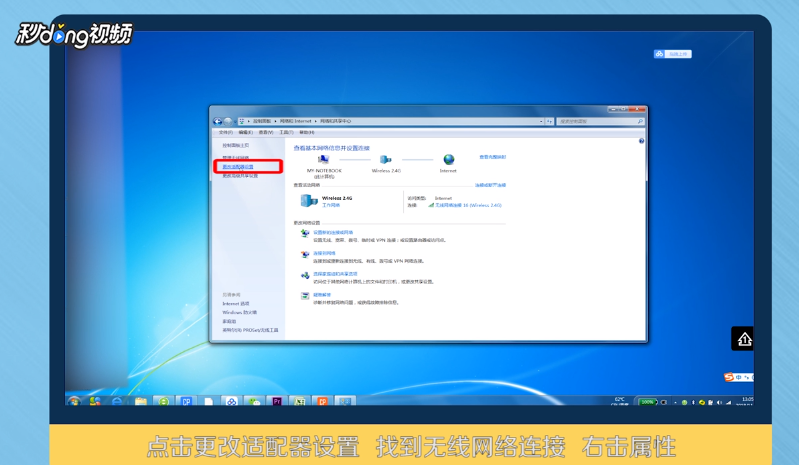Click the green 100% battery indicator in tray
Viewport: 799px width, 465px height.
[x=647, y=402]
